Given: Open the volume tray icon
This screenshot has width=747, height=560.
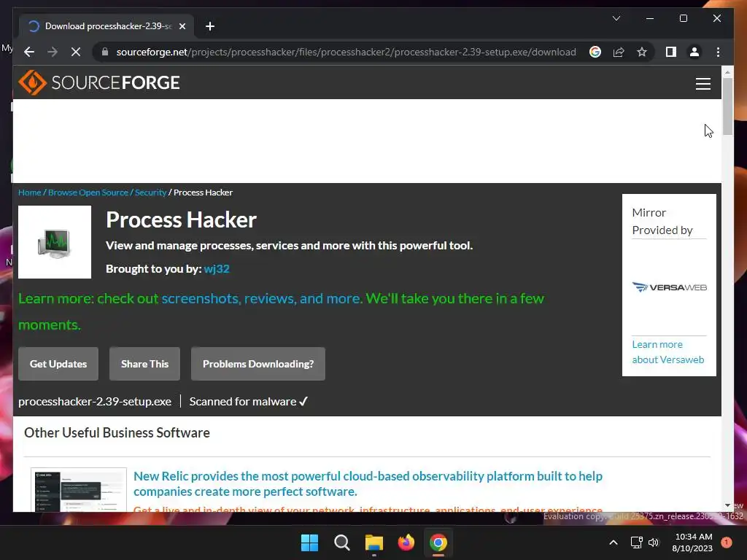Looking at the screenshot, I should coord(654,542).
